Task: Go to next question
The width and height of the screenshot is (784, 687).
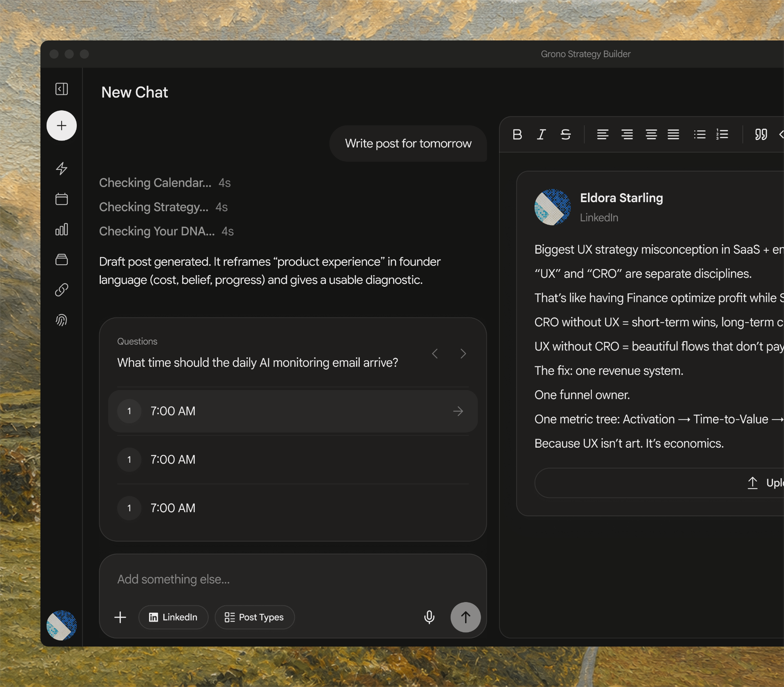Action: point(463,354)
